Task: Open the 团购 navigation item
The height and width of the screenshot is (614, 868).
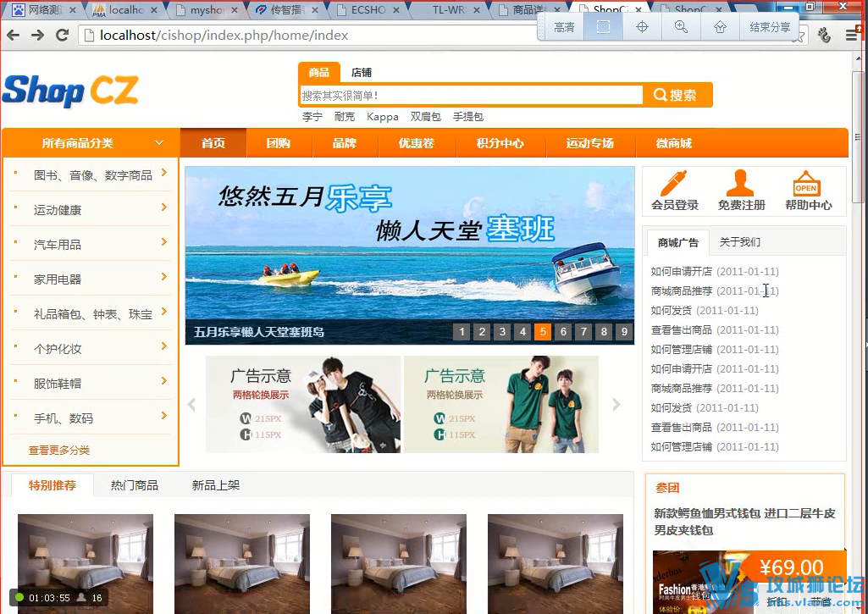Action: tap(279, 143)
